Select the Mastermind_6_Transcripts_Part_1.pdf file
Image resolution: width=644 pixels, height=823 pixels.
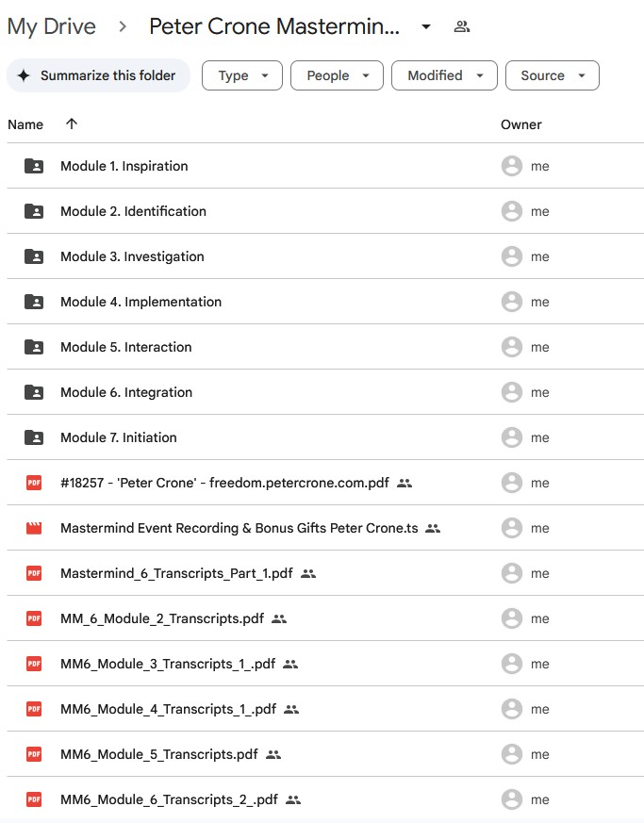pyautogui.click(x=176, y=573)
